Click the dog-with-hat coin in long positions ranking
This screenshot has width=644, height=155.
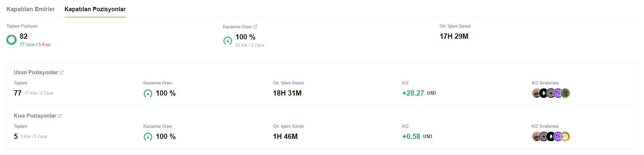tap(536, 93)
